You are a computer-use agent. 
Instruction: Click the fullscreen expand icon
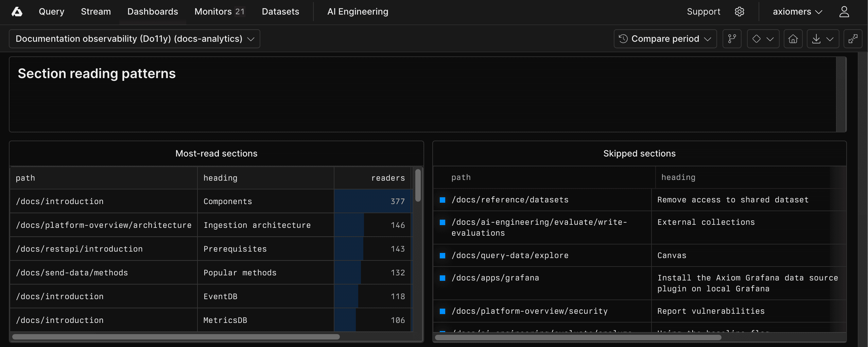(853, 39)
